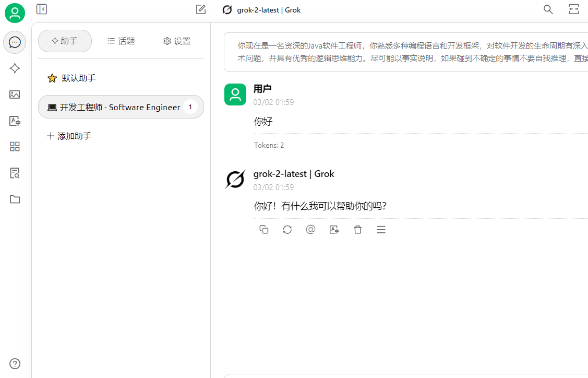Open the chat bubble sidebar icon
The width and height of the screenshot is (588, 378).
pos(15,42)
